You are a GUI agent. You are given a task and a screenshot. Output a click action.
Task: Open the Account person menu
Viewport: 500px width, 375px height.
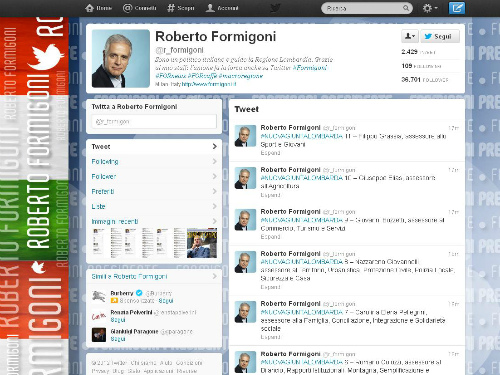coord(222,8)
